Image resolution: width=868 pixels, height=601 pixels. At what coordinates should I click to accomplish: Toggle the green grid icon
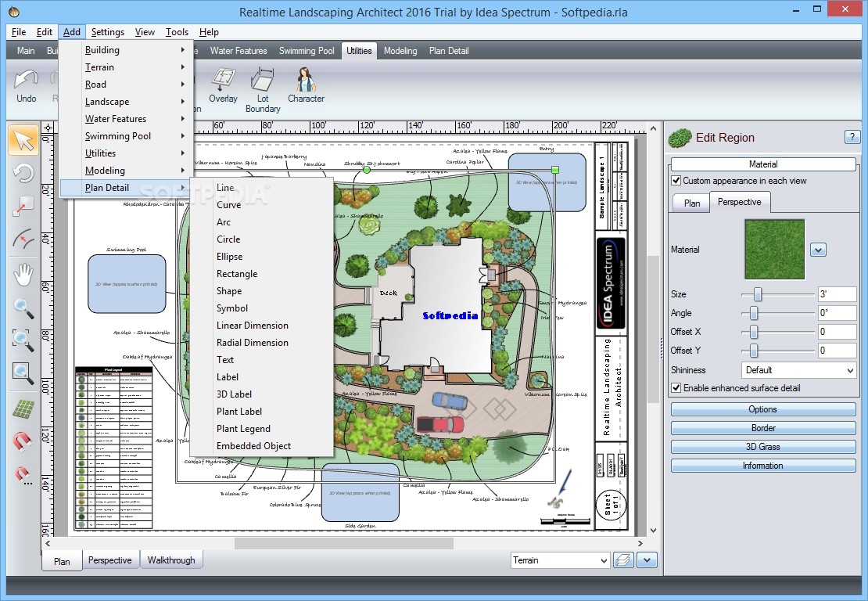click(23, 408)
